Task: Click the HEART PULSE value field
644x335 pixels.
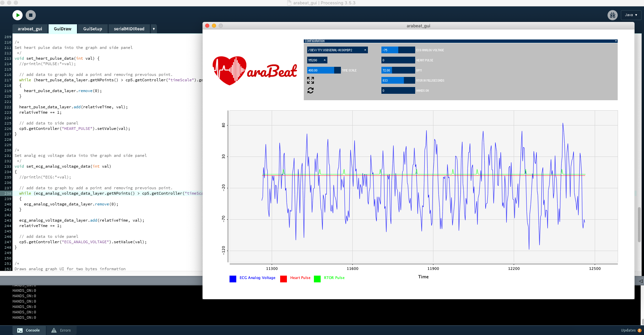Action: point(398,60)
